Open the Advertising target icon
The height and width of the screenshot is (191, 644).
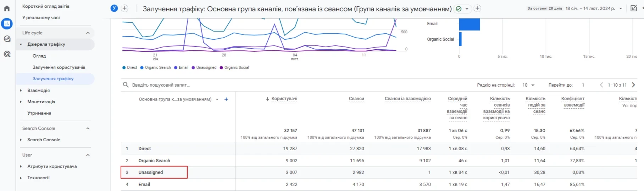[7, 54]
